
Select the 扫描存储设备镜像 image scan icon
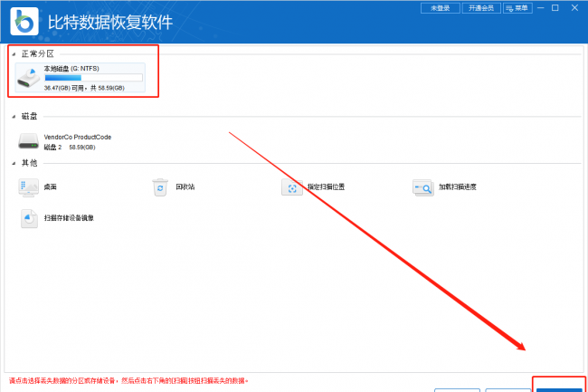tap(29, 218)
